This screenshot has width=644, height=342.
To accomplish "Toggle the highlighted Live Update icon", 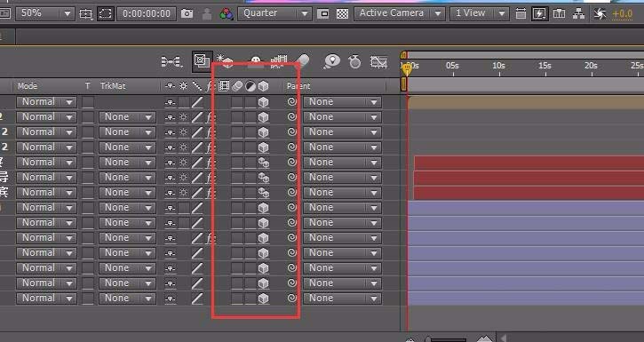I will (202, 61).
